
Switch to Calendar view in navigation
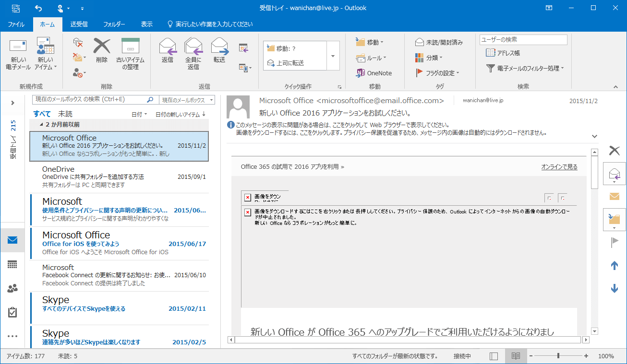[x=12, y=264]
